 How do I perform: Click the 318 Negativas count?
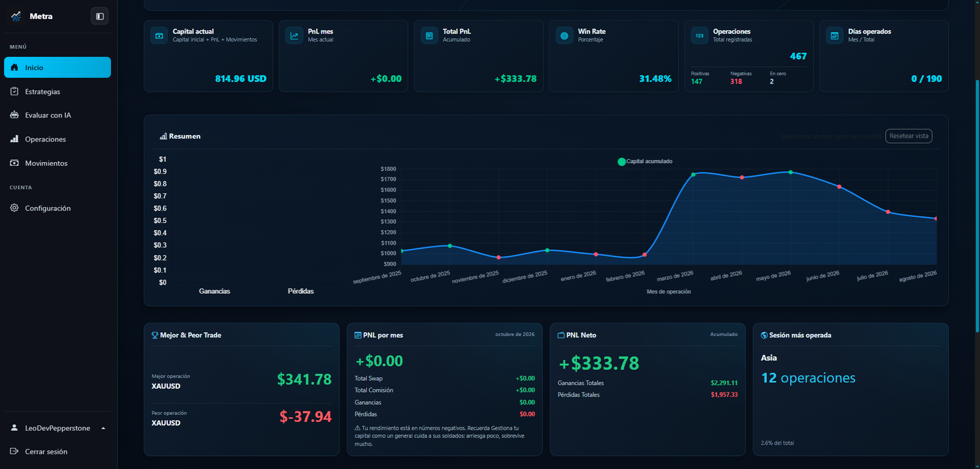[736, 81]
